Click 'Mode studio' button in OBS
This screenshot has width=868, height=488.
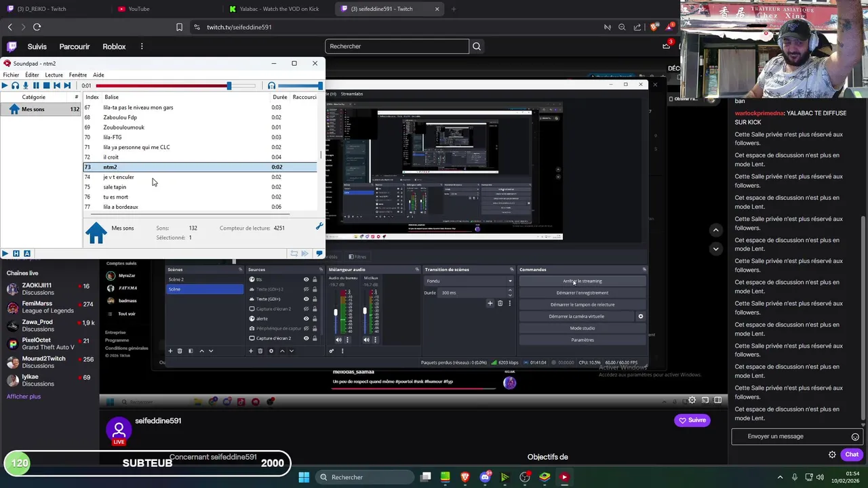coord(583,328)
